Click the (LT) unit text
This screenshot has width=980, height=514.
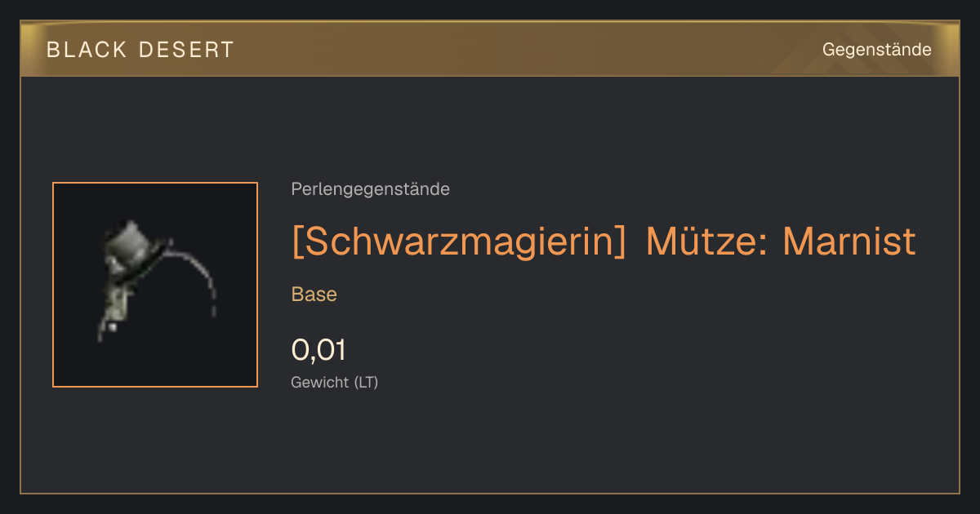(367, 382)
